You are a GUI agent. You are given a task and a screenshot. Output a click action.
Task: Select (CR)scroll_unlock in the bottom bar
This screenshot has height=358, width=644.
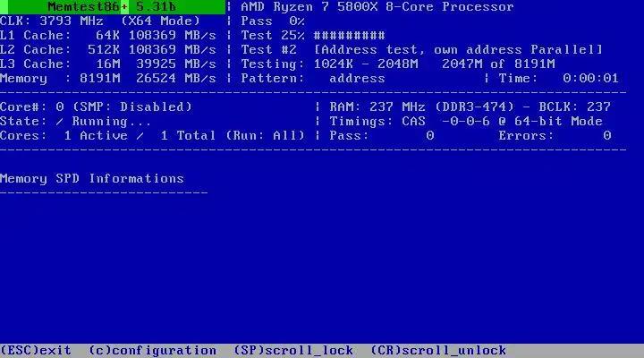point(438,351)
